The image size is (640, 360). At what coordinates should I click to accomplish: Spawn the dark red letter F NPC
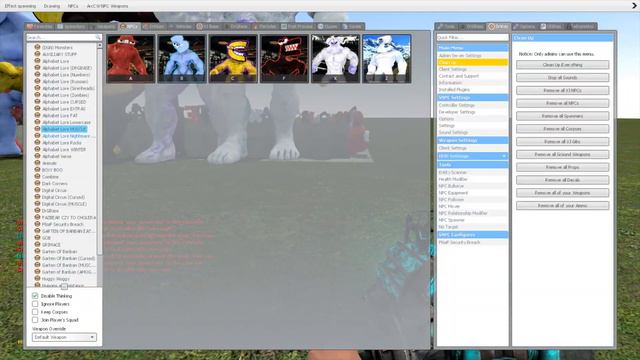click(x=284, y=58)
